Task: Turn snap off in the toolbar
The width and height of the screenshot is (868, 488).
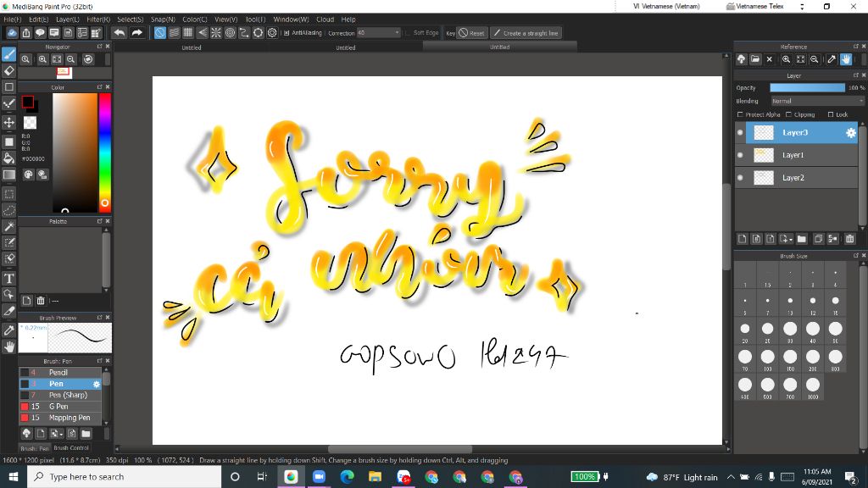Action: pyautogui.click(x=159, y=33)
